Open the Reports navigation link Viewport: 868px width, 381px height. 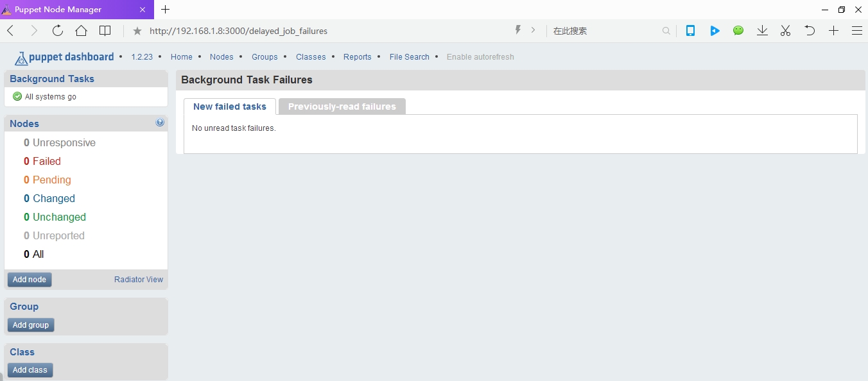click(358, 57)
